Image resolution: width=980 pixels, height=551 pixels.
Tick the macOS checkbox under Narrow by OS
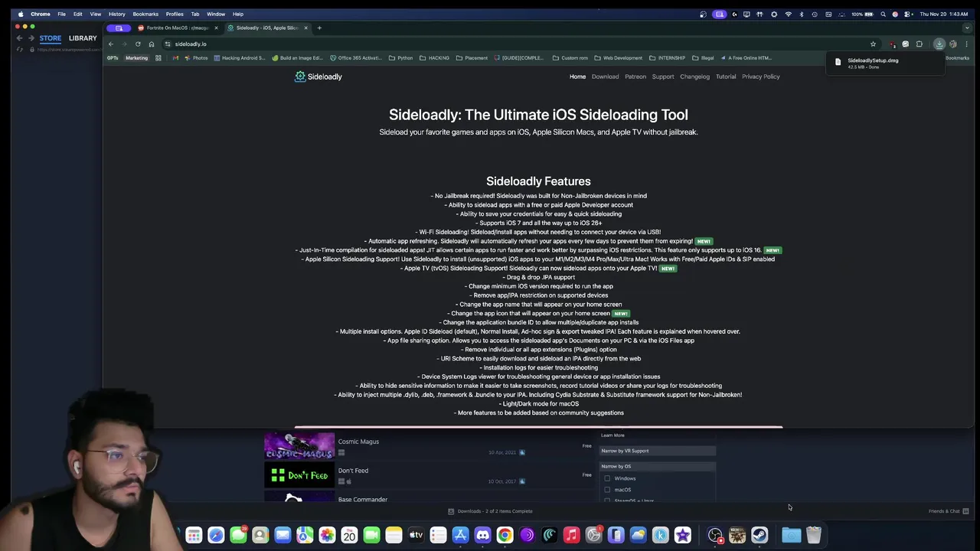coord(607,490)
